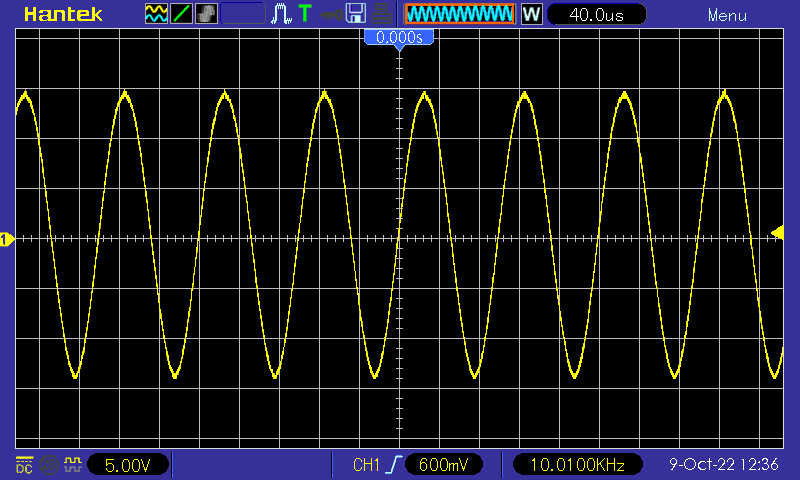The height and width of the screenshot is (480, 800).
Task: Click the DC coupling icon
Action: pos(24,465)
